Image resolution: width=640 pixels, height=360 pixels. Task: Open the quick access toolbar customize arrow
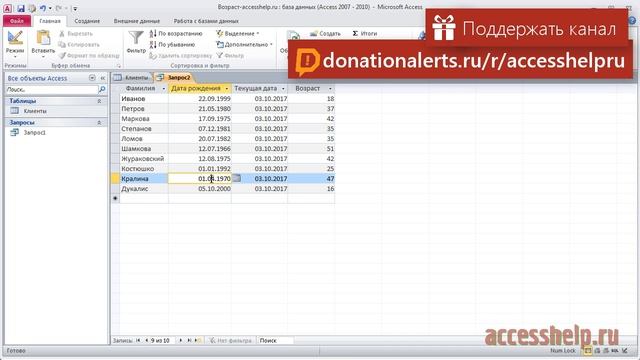pos(75,9)
